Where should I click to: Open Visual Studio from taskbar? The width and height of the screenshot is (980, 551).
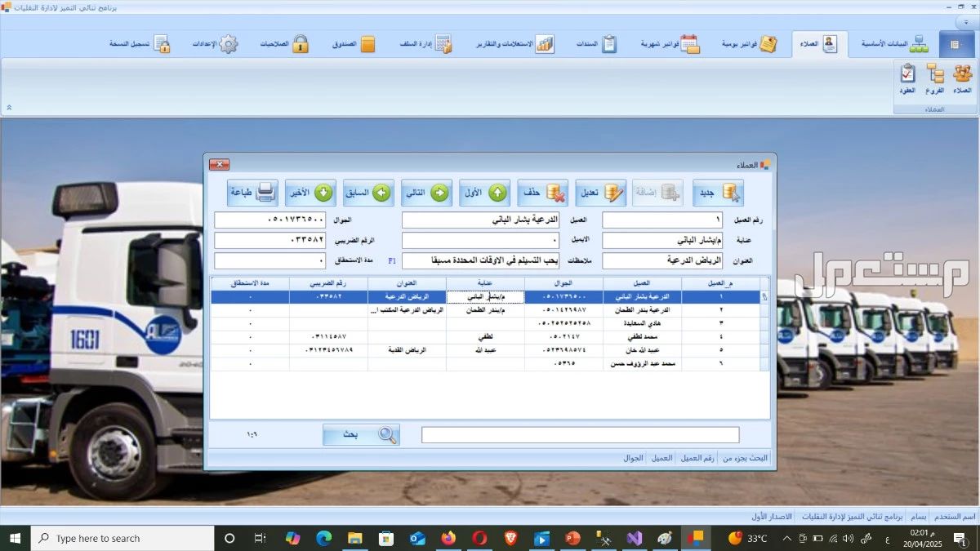point(635,538)
